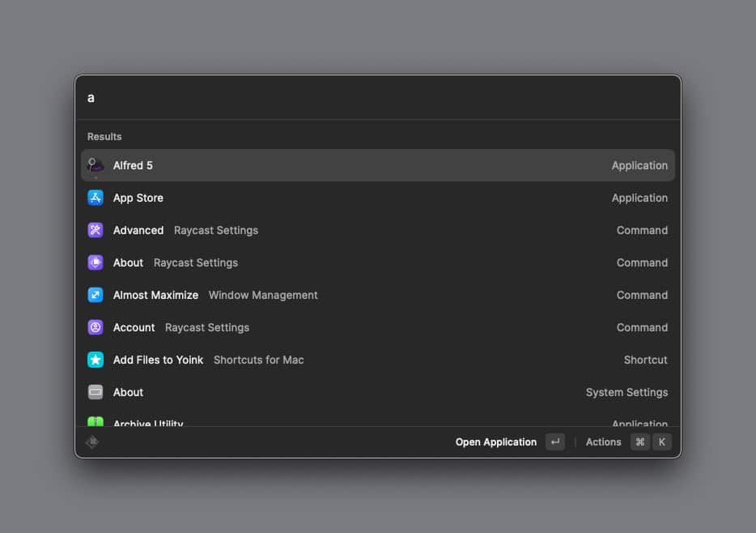
Task: Click the Advanced settings tools icon
Action: (x=96, y=230)
